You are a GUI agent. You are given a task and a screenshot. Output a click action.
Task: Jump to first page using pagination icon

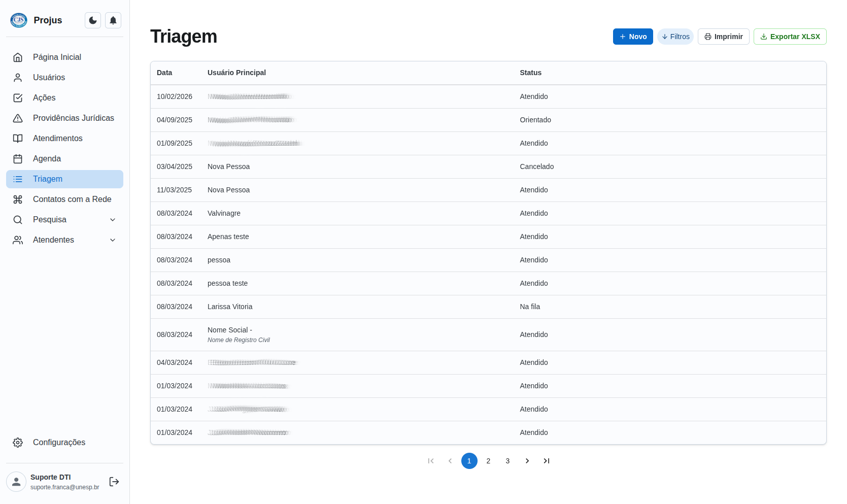(431, 461)
